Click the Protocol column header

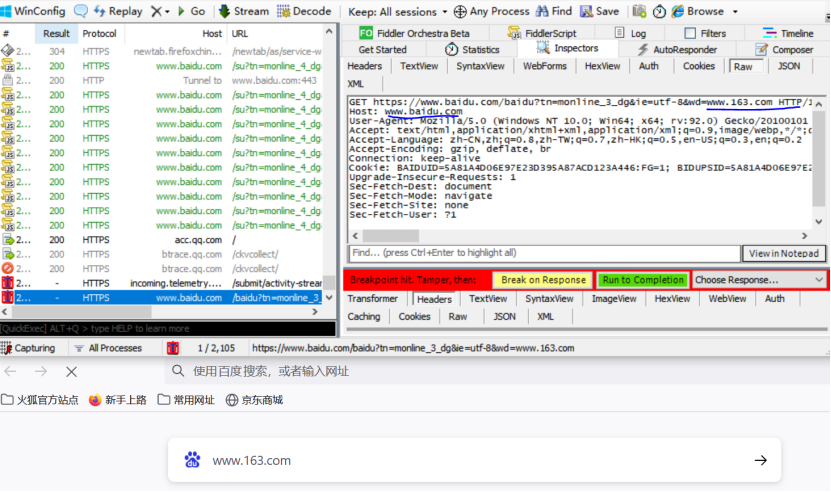coord(99,33)
